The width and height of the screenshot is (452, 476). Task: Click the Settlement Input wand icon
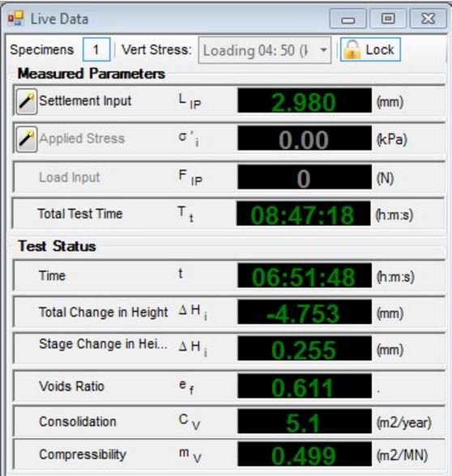27,101
